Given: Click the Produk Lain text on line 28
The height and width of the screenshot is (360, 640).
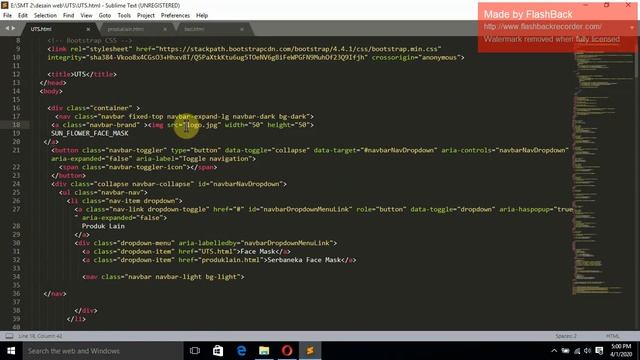Looking at the screenshot, I should pyautogui.click(x=103, y=226).
